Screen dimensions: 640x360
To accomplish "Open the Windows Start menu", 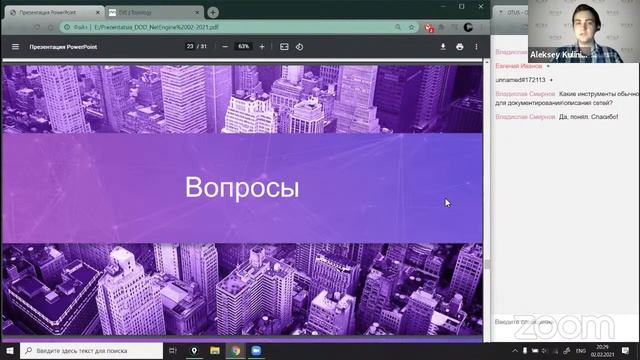I will [x=10, y=351].
